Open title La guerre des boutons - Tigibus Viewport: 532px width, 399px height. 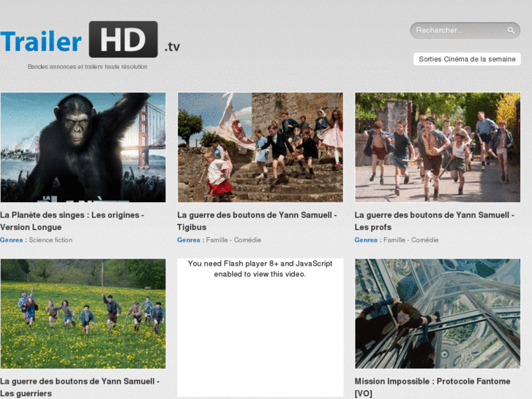click(257, 221)
